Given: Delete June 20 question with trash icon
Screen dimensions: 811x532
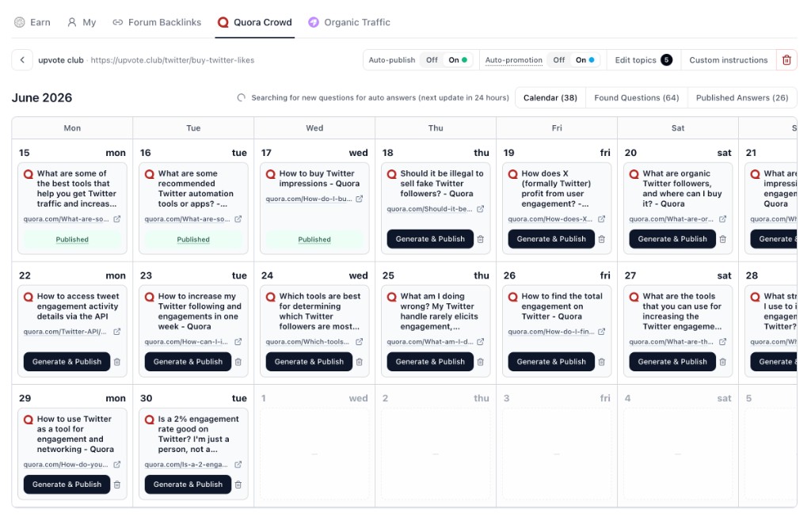Looking at the screenshot, I should (722, 239).
